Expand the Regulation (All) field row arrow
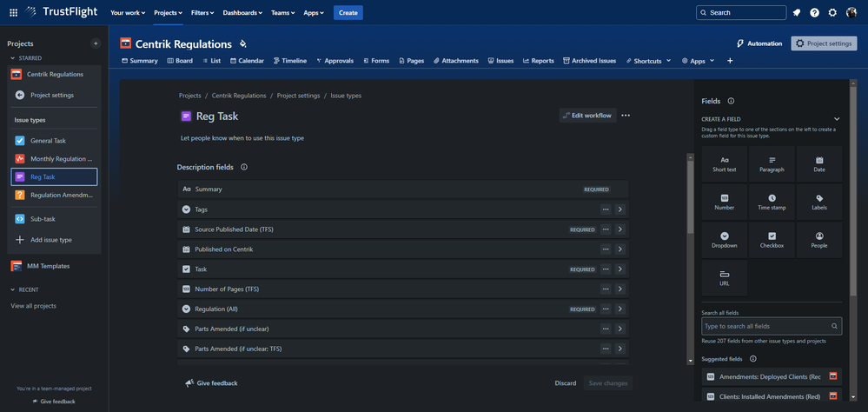The width and height of the screenshot is (868, 412). [620, 309]
